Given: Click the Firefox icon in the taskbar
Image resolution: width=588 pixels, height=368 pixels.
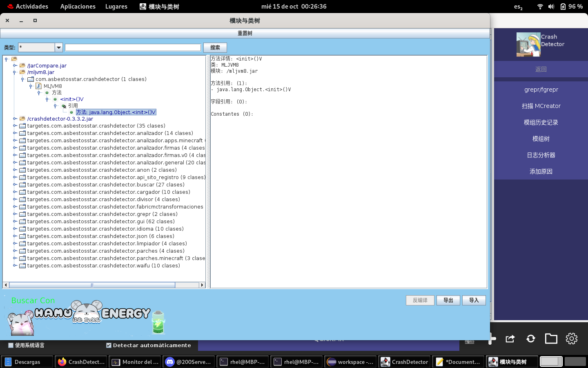Looking at the screenshot, I should [x=62, y=362].
